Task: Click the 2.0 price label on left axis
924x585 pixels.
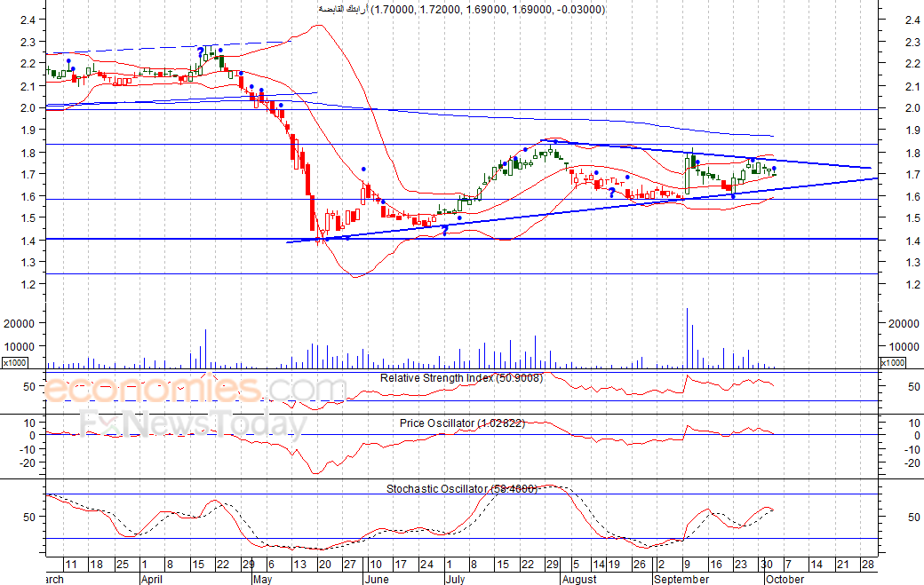Action: [x=28, y=107]
